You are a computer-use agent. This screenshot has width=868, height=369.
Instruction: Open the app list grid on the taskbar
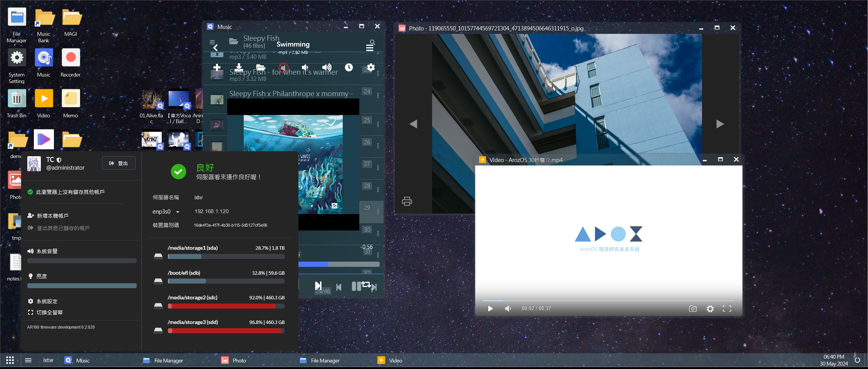click(10, 360)
